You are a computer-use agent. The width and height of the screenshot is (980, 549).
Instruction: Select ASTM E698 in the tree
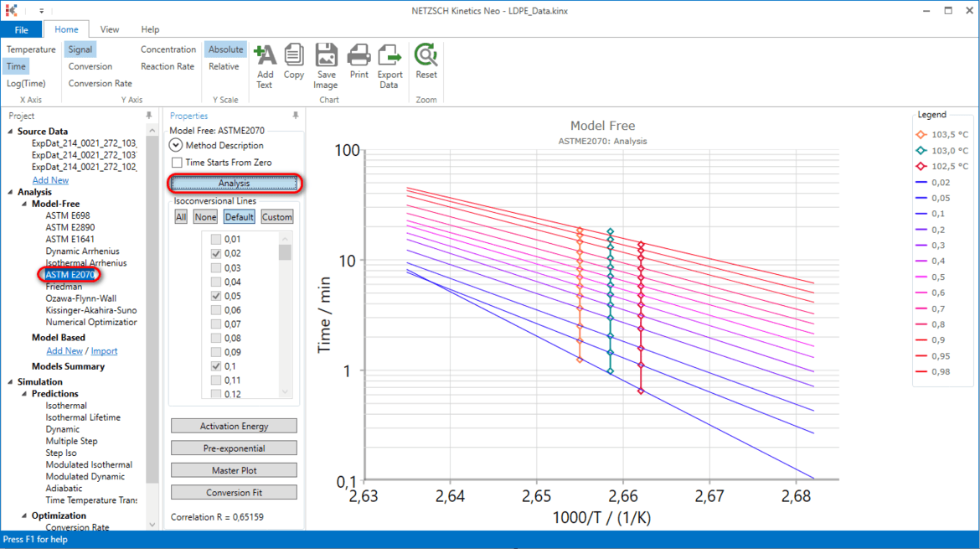68,215
